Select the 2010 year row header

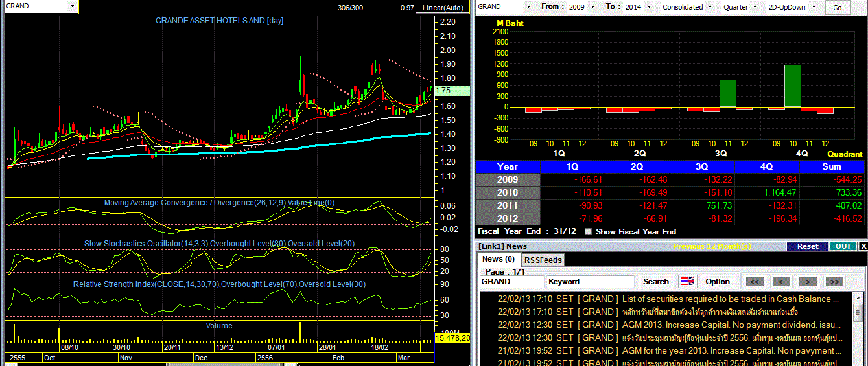point(508,192)
